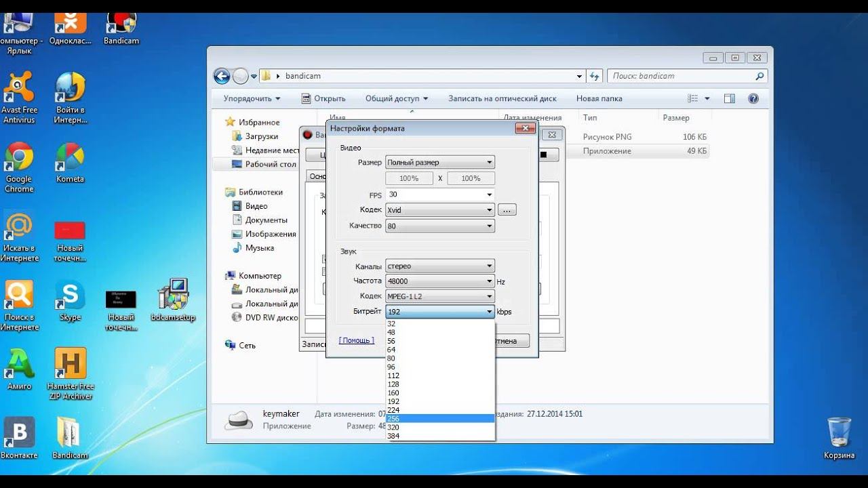
Task: Click the Google Chrome desktop icon
Action: (x=19, y=167)
